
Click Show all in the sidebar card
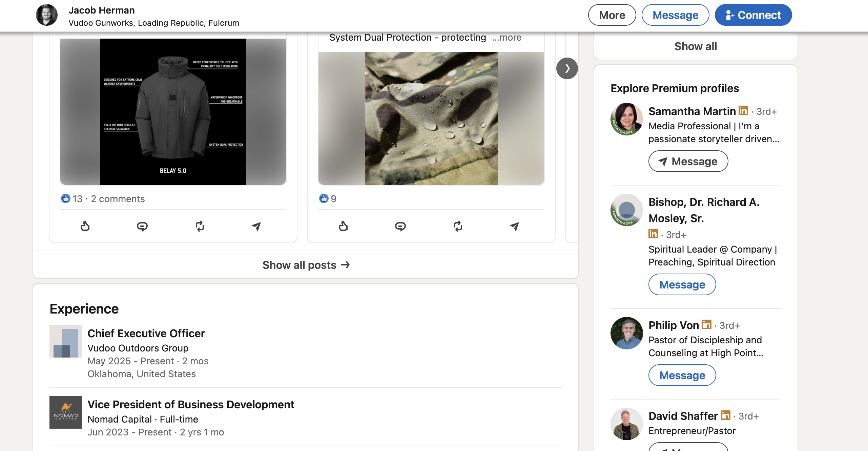point(696,46)
